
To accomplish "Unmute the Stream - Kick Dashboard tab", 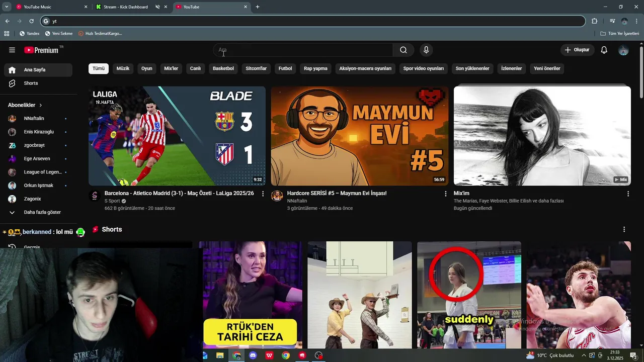I will coord(157,7).
